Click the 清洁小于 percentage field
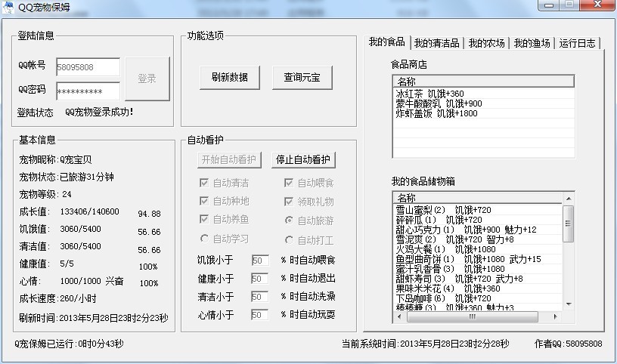This screenshot has height=364, width=617. (260, 296)
